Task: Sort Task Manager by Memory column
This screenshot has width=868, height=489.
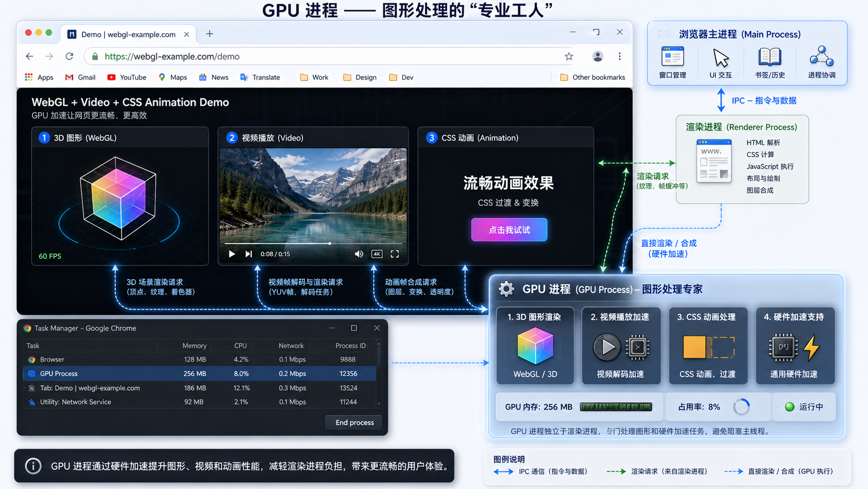Action: tap(194, 346)
